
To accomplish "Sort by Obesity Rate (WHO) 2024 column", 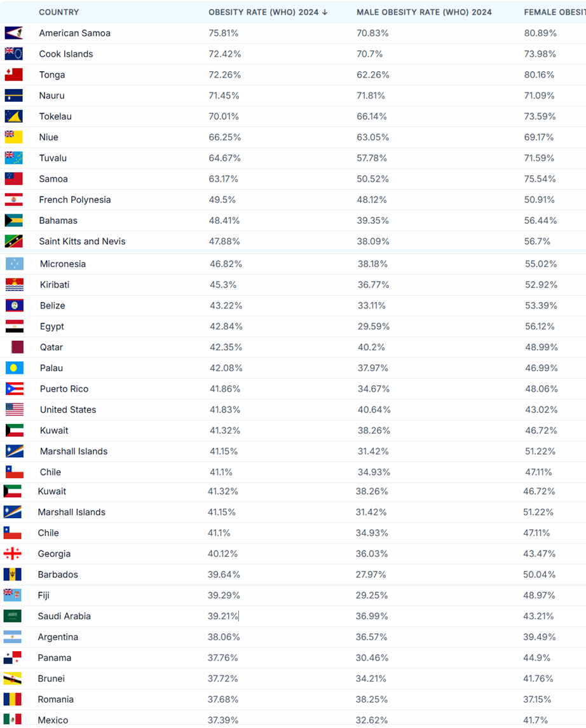I will pyautogui.click(x=268, y=12).
